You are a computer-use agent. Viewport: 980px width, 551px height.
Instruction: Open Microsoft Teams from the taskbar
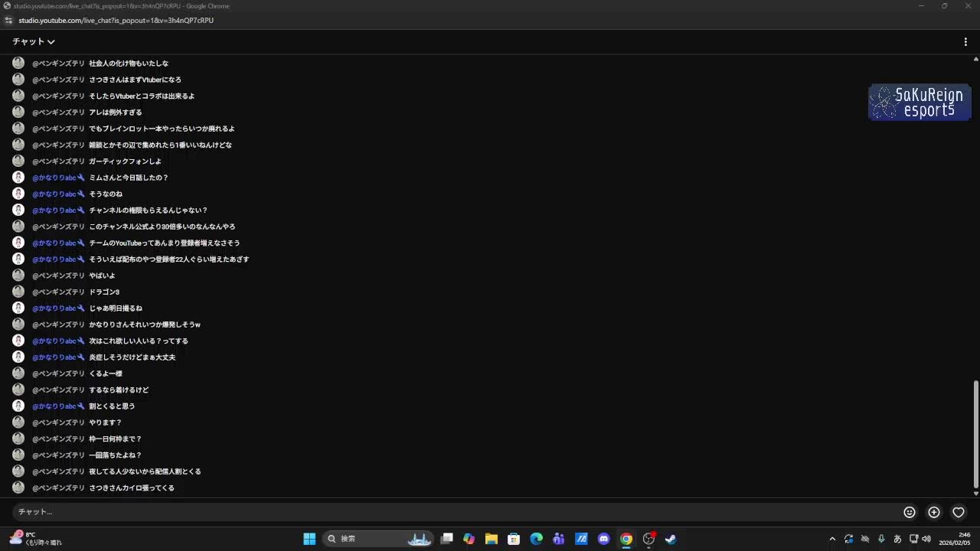pos(558,539)
